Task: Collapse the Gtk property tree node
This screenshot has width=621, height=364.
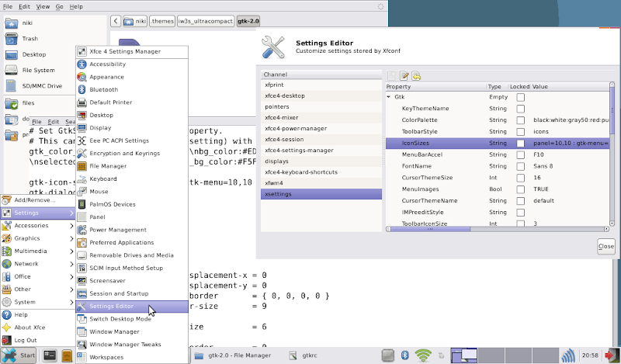Action: coord(389,97)
